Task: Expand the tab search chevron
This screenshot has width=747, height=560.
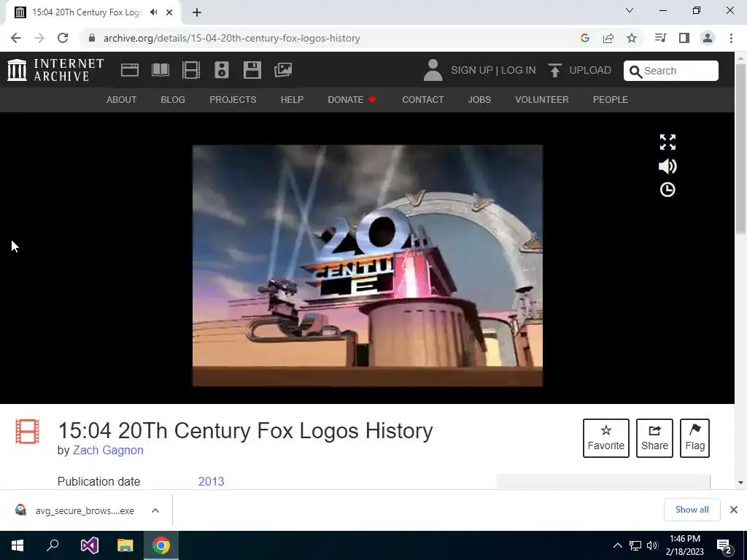Action: point(630,10)
